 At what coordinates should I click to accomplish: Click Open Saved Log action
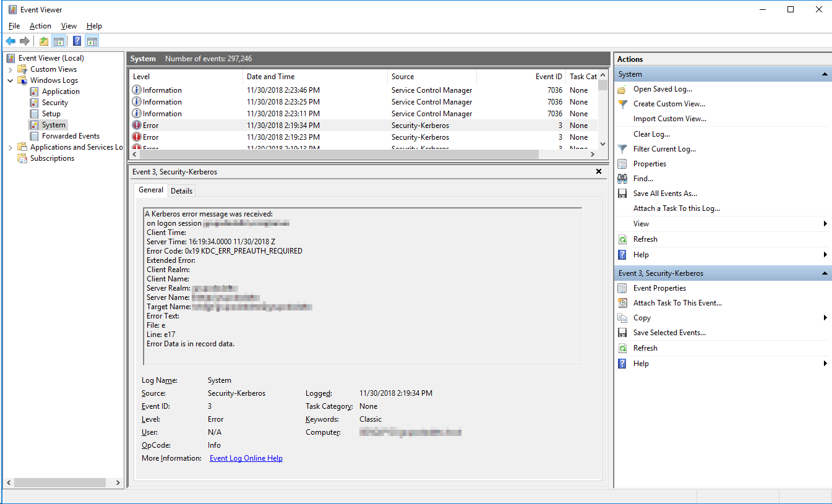pyautogui.click(x=662, y=89)
